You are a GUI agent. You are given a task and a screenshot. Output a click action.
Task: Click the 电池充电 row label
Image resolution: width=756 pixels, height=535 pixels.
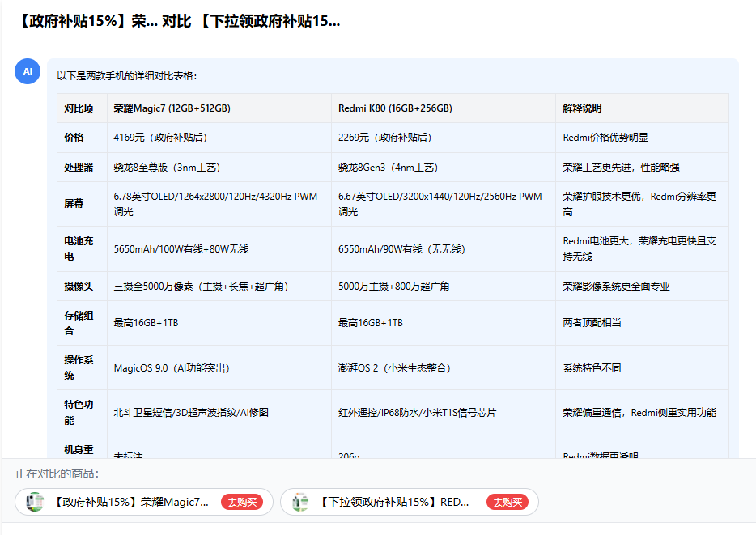point(79,248)
